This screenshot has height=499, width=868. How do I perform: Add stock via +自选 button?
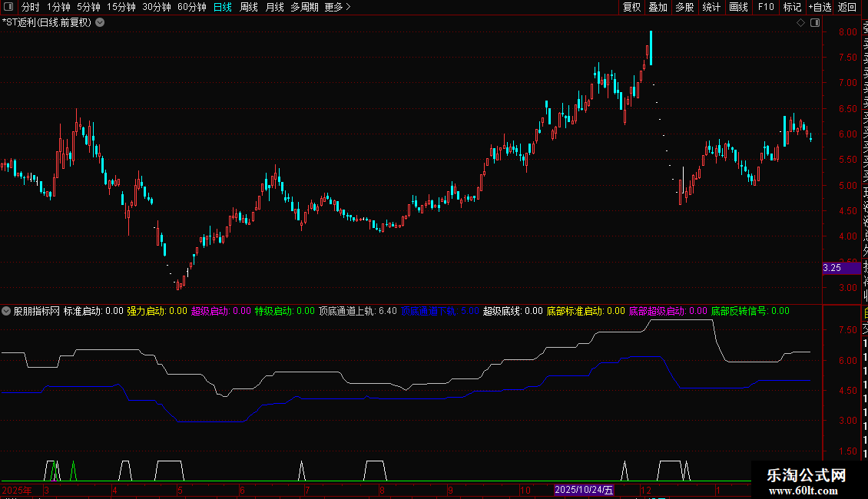click(820, 7)
